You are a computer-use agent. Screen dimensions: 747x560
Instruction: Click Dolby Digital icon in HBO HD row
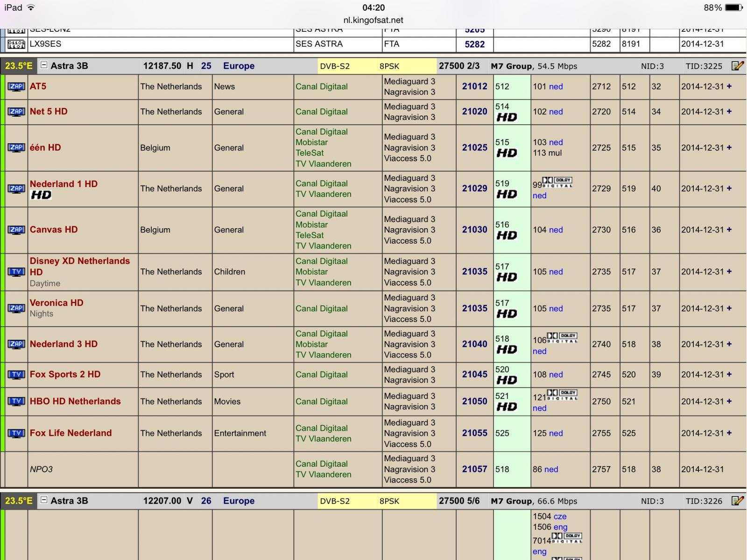tap(562, 394)
